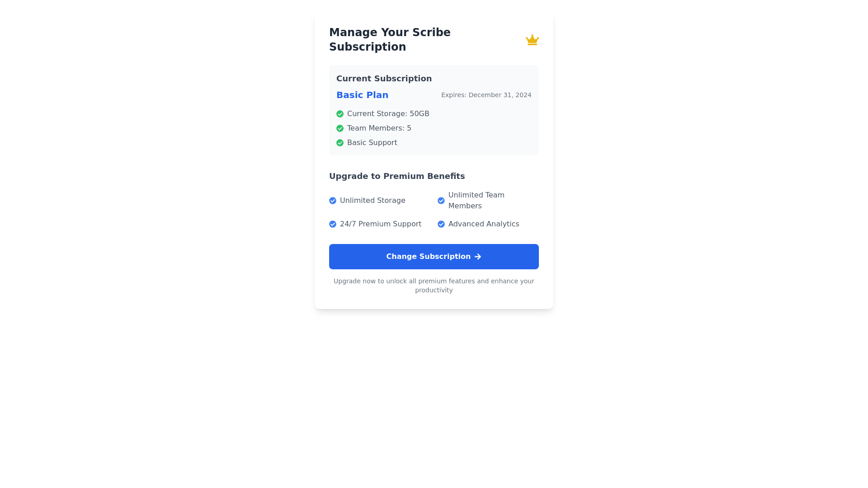
Task: Select the Basic Plan title
Action: 362,95
